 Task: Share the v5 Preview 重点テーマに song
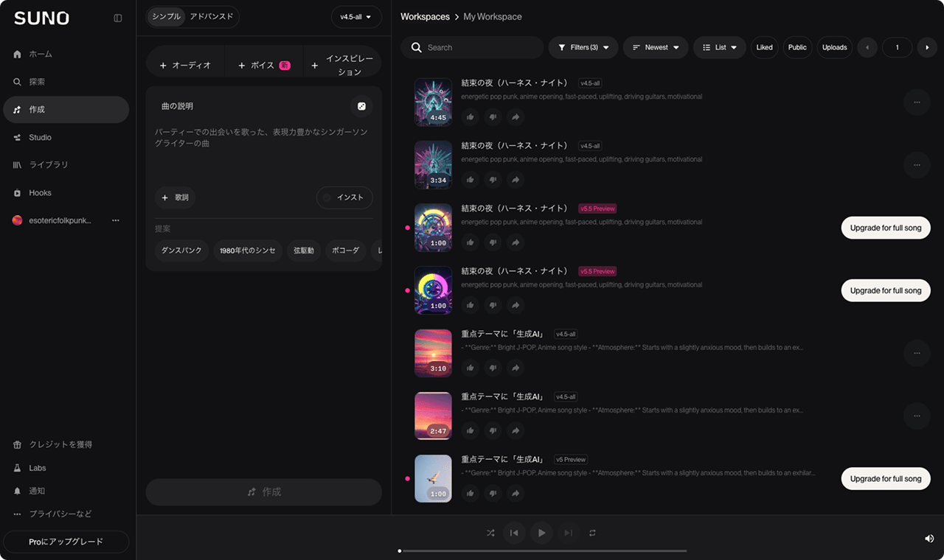(x=516, y=493)
